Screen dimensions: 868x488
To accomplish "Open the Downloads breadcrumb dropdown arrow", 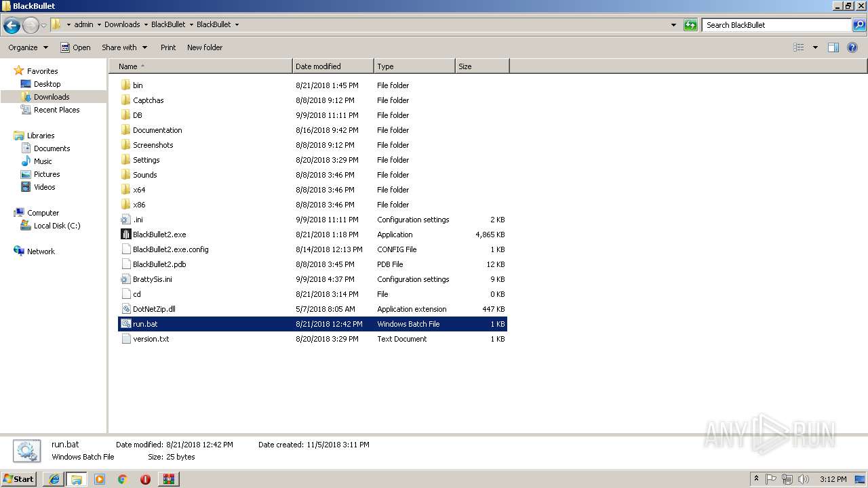I will 145,25.
